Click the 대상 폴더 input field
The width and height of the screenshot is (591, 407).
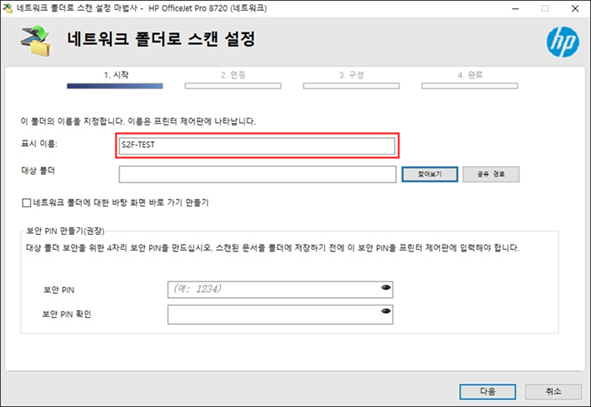(x=257, y=174)
